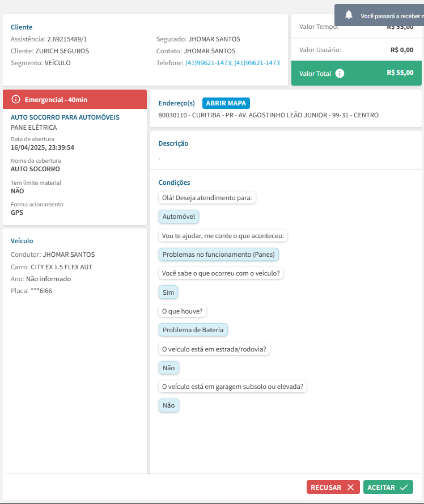Click Vou te ajudar, me conte question

[x=223, y=236]
